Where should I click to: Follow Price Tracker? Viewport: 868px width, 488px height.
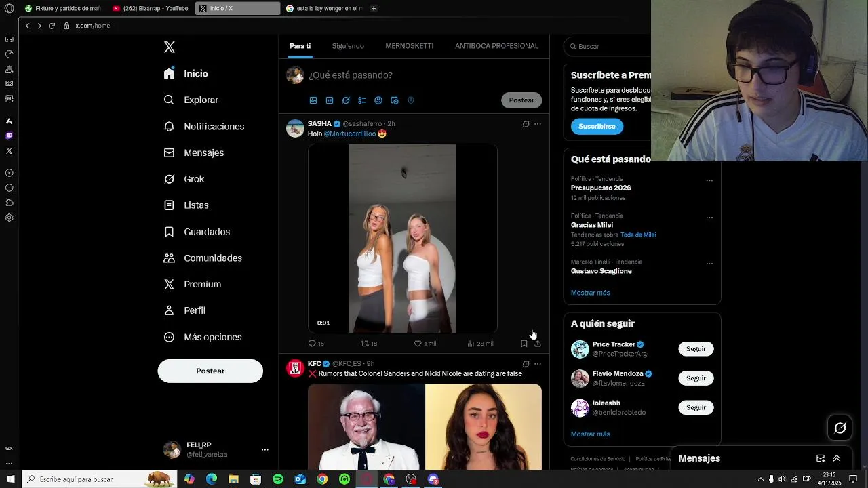pos(696,349)
